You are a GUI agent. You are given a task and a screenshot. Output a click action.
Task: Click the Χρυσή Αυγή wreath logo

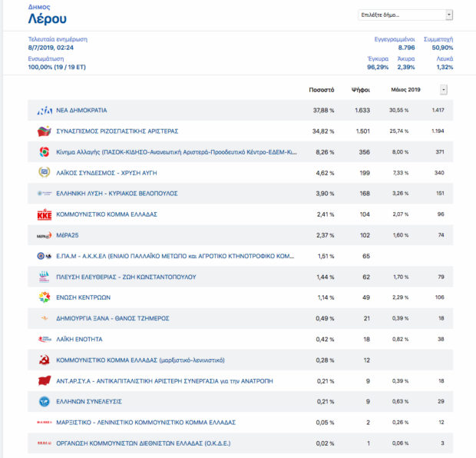[45, 172]
